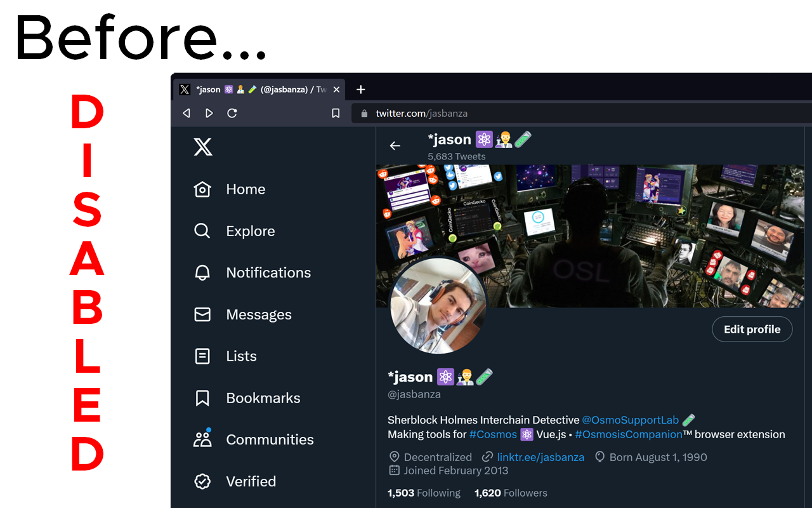This screenshot has width=812, height=508.
Task: Open the Notifications bell icon
Action: point(202,273)
